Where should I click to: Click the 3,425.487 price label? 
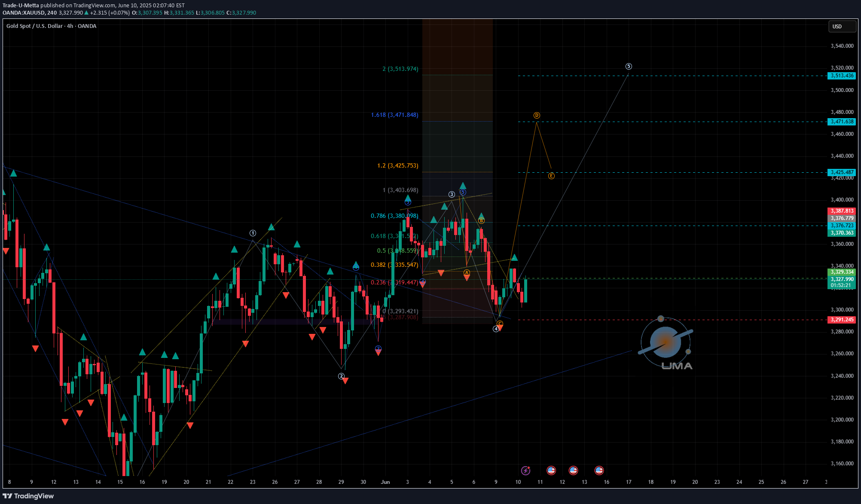click(842, 172)
